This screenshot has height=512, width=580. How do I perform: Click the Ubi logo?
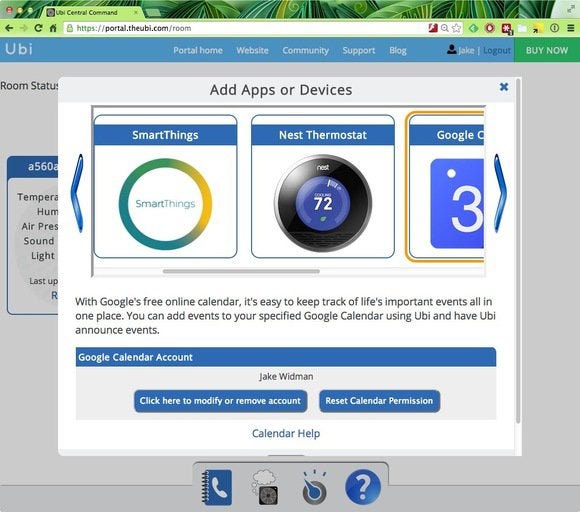click(x=19, y=49)
